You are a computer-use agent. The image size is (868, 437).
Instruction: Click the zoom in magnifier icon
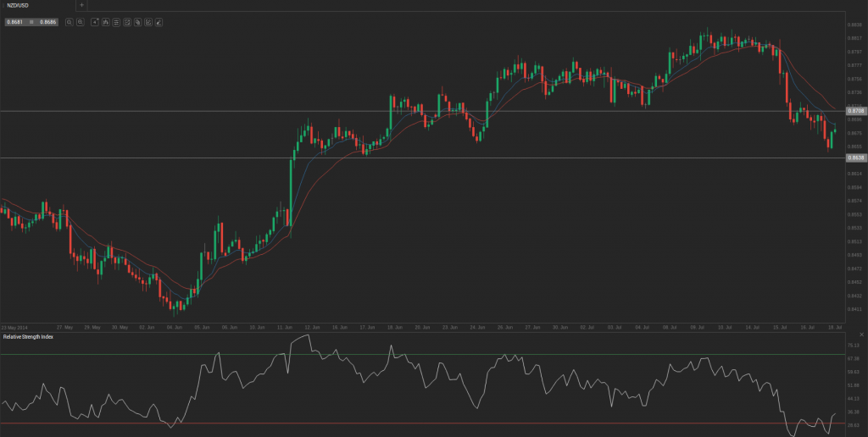(x=80, y=21)
